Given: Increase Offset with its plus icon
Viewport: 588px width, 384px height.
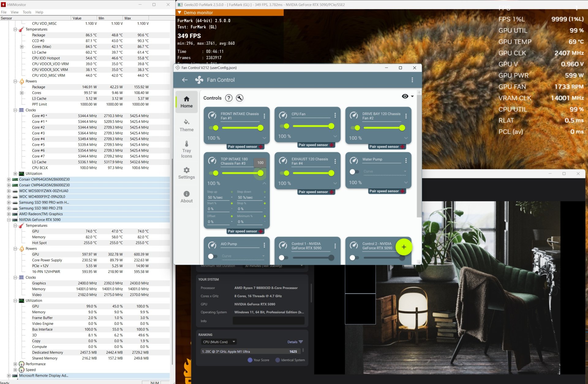Looking at the screenshot, I should (232, 216).
